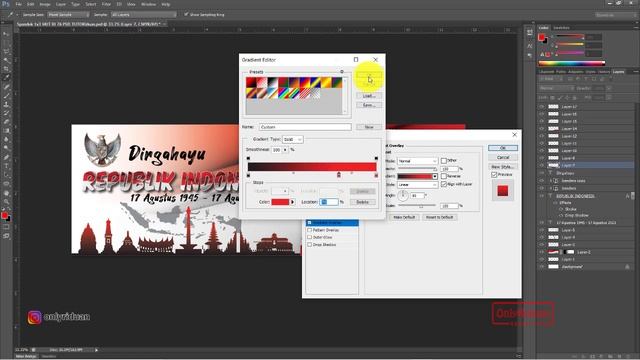Enable the Dither checkbox
Image resolution: width=640 pixels, height=360 pixels.
pos(444,160)
